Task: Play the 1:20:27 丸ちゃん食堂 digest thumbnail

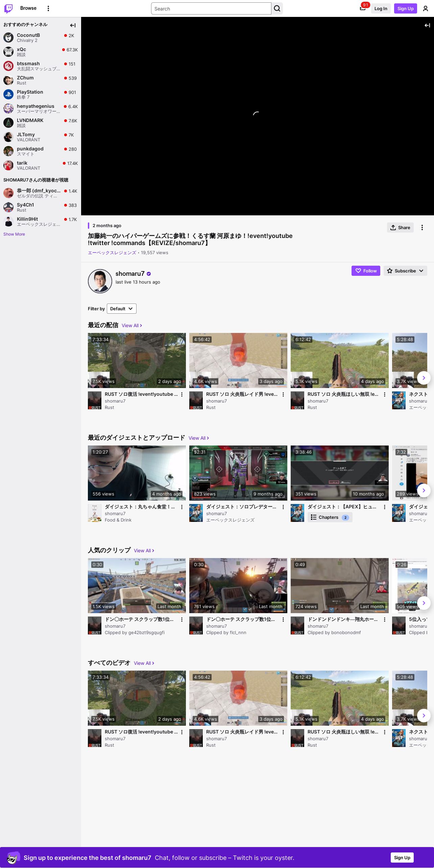Action: coord(137,473)
